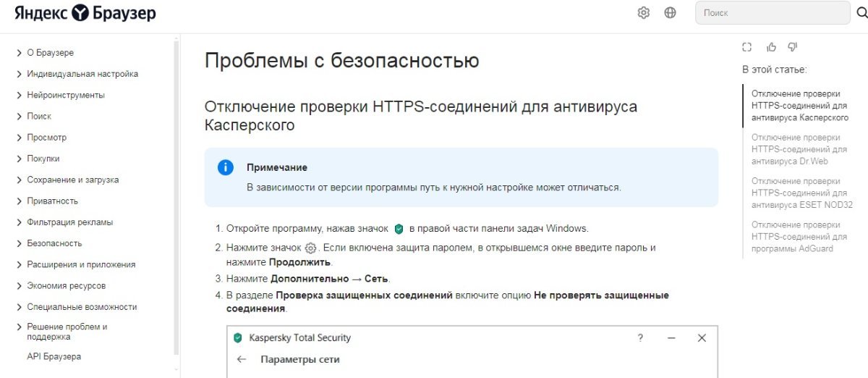Screen dimensions: 868x378
Task: Expand Фильтрация рекламы in sidebar
Action: click(69, 222)
